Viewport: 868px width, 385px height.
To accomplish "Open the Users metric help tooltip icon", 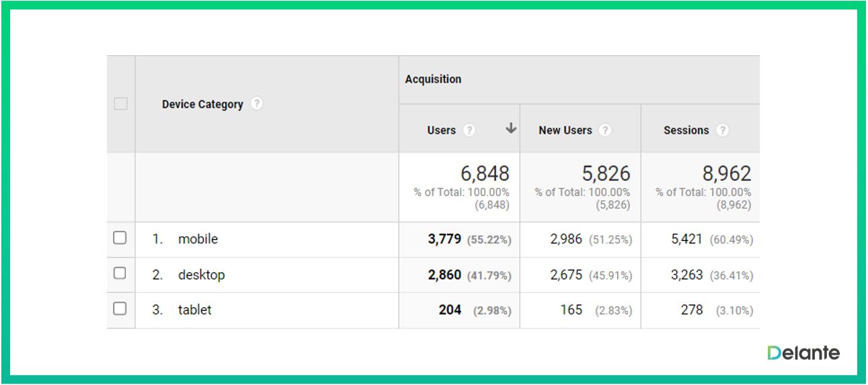I will pyautogui.click(x=469, y=130).
